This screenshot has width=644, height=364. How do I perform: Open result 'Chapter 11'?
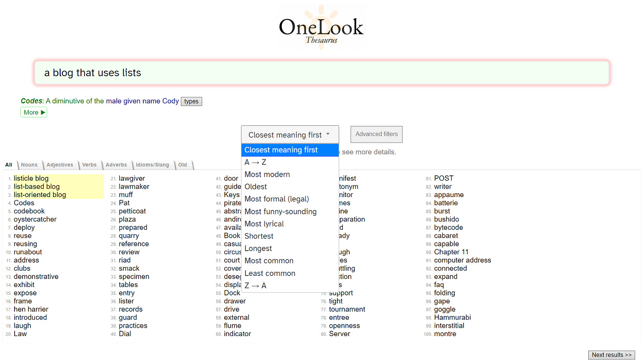click(x=451, y=252)
